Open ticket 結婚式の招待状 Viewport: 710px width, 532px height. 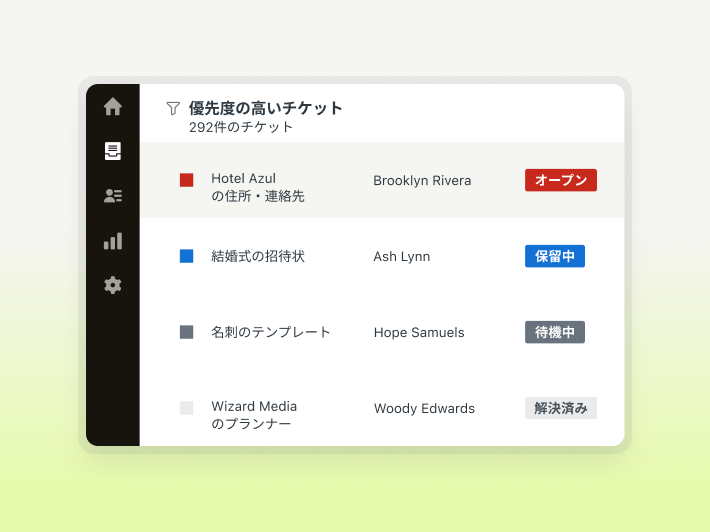258,256
